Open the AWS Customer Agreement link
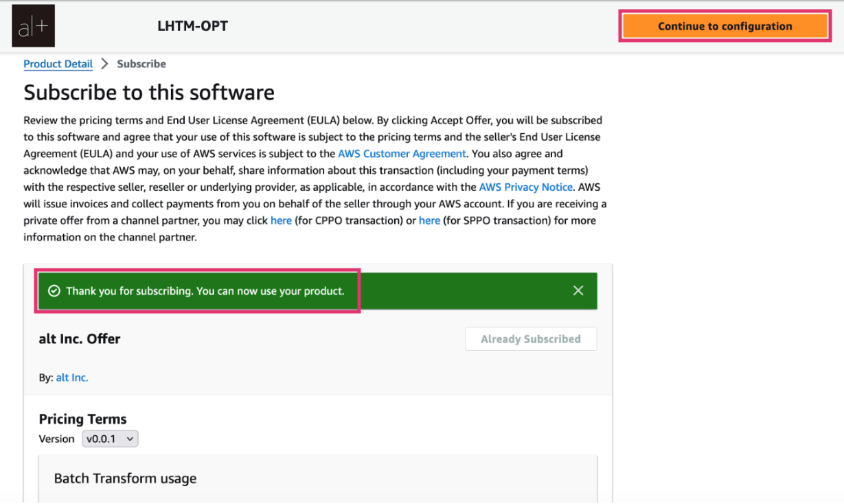Image resolution: width=844 pixels, height=504 pixels. pos(402,154)
